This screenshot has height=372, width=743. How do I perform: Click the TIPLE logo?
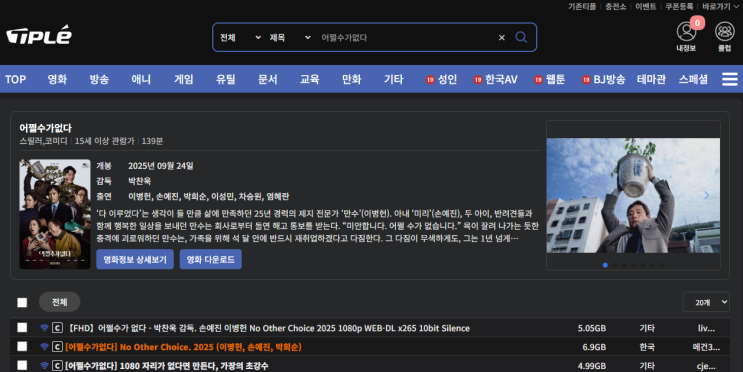(x=39, y=36)
